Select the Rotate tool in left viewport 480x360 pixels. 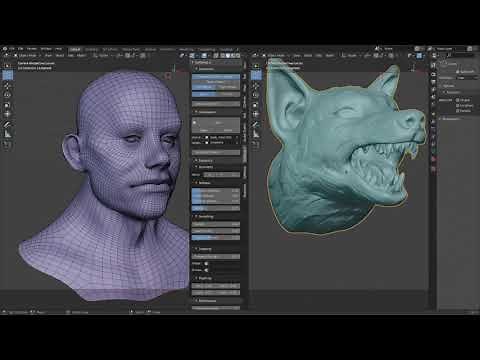pos(7,94)
